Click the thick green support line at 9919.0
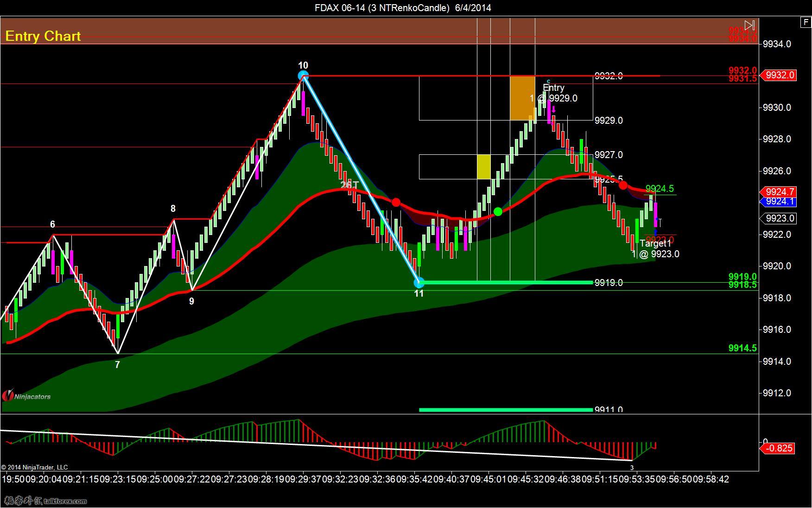Viewport: 812px width, 508px height. point(506,282)
